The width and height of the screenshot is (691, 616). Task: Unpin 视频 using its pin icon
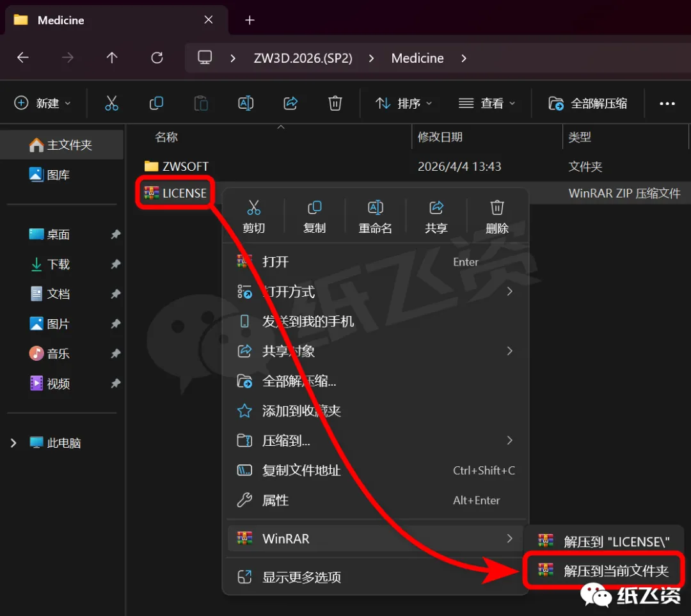115,383
